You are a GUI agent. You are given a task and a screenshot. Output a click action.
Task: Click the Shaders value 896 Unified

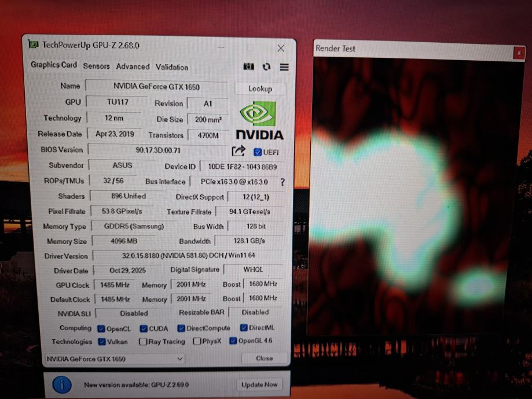click(129, 196)
